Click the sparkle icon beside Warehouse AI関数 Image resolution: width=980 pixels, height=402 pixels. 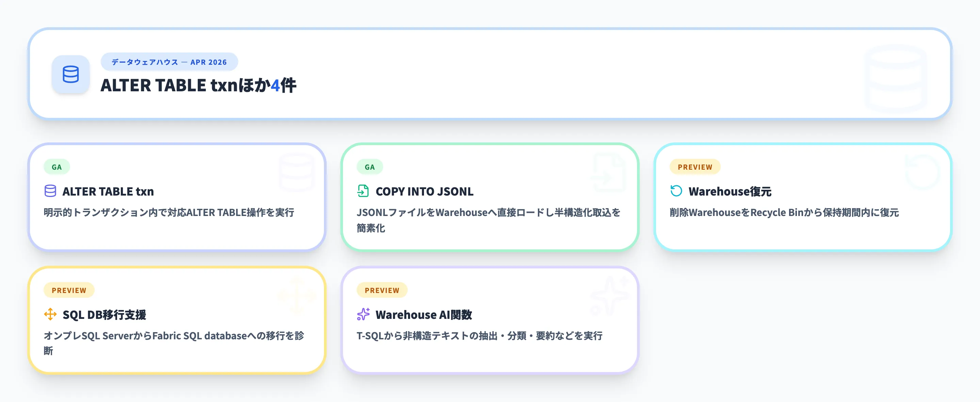363,314
